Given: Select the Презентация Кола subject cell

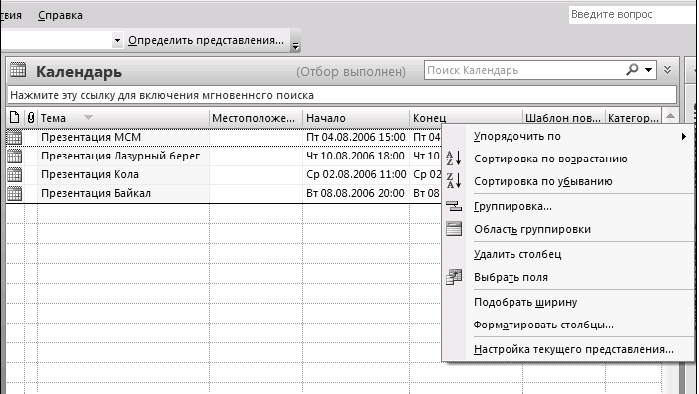Looking at the screenshot, I should pyautogui.click(x=123, y=174).
